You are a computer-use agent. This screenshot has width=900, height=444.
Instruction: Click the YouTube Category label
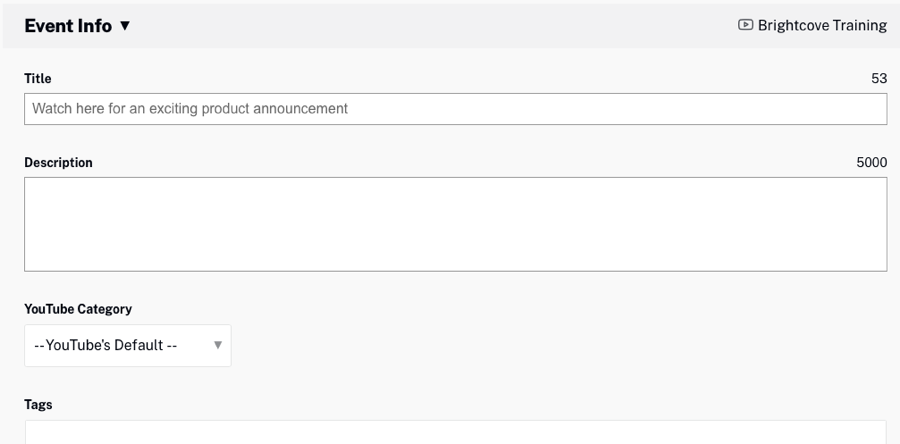click(x=78, y=309)
